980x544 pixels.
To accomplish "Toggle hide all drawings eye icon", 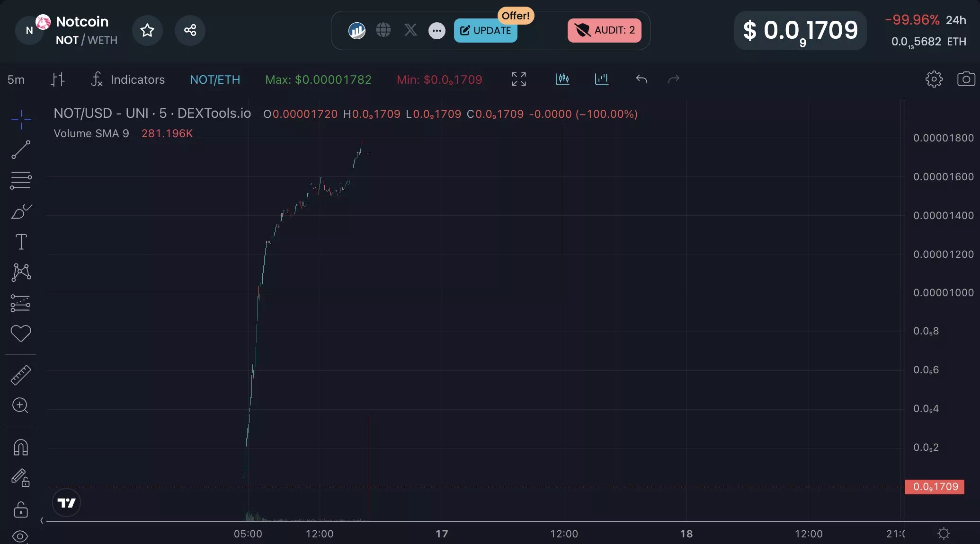I will point(20,536).
